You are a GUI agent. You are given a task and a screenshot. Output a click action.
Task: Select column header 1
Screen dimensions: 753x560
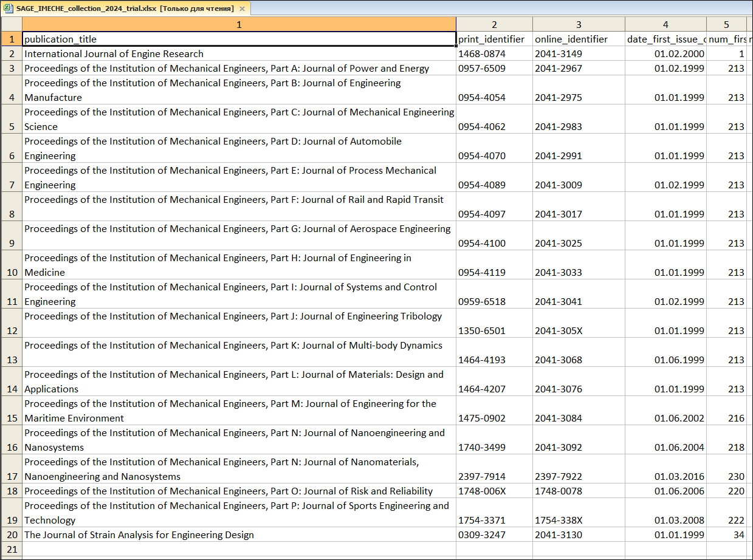coord(239,24)
